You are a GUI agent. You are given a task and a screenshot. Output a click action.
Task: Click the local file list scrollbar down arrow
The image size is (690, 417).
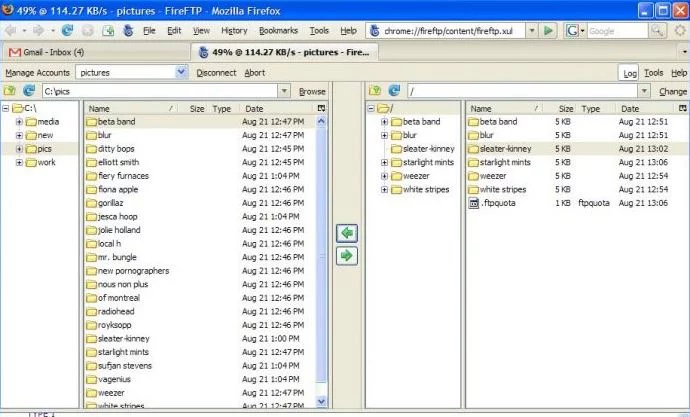tap(321, 401)
